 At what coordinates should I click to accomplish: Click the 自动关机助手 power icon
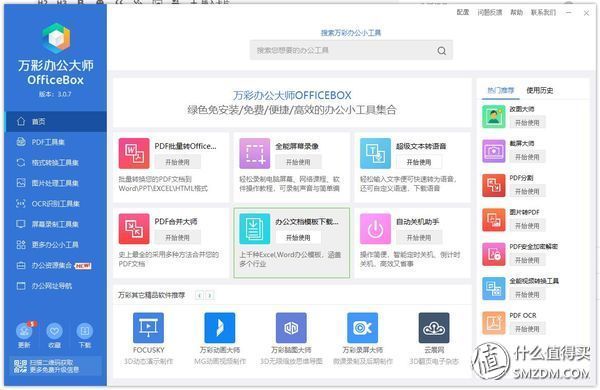pos(375,229)
